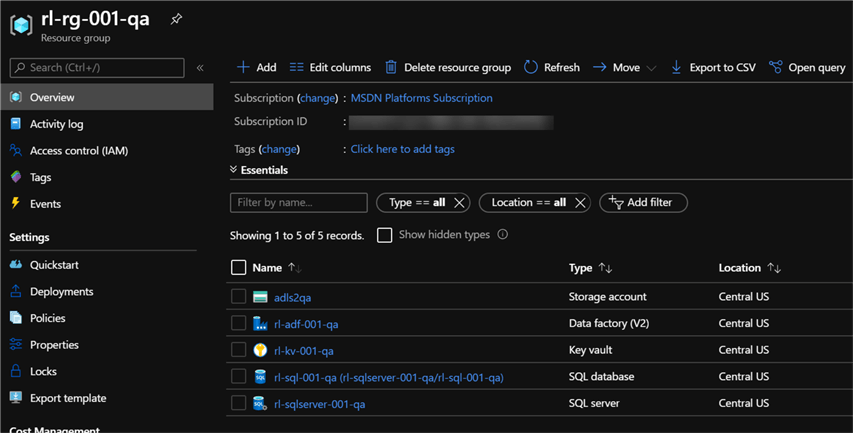
Task: Open Activity log from sidebar menu
Action: pos(56,124)
